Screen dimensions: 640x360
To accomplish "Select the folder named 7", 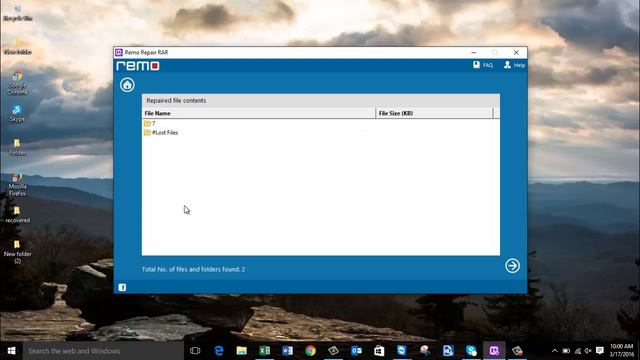I will click(x=149, y=123).
